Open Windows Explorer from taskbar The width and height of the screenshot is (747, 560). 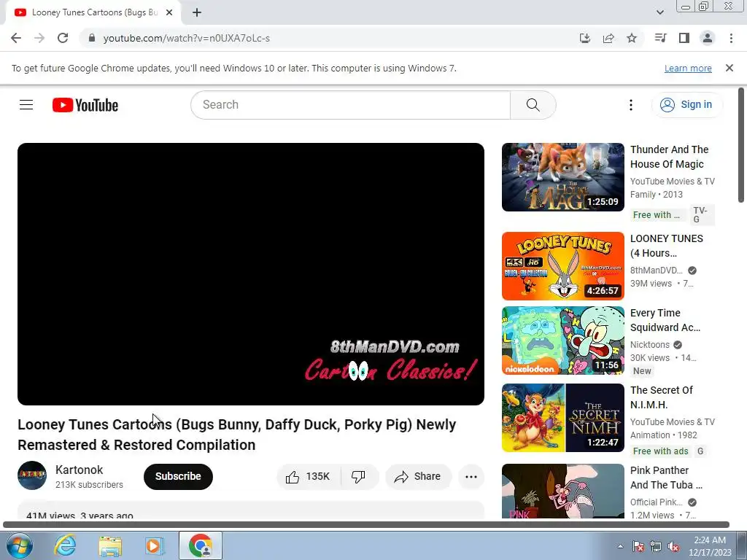[110, 545]
